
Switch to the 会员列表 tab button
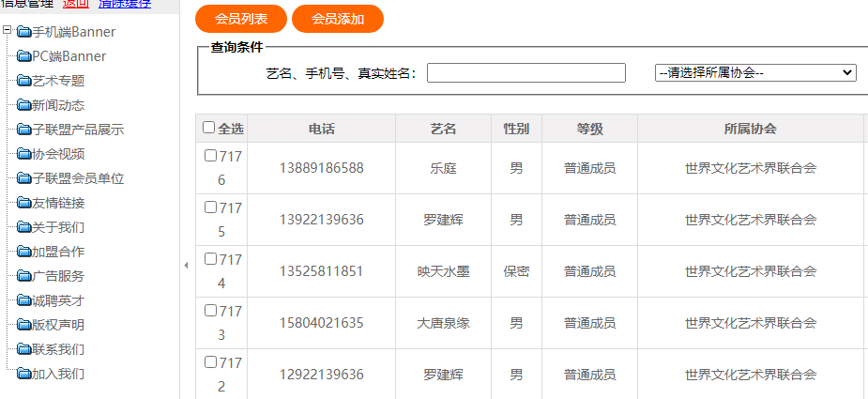(241, 19)
